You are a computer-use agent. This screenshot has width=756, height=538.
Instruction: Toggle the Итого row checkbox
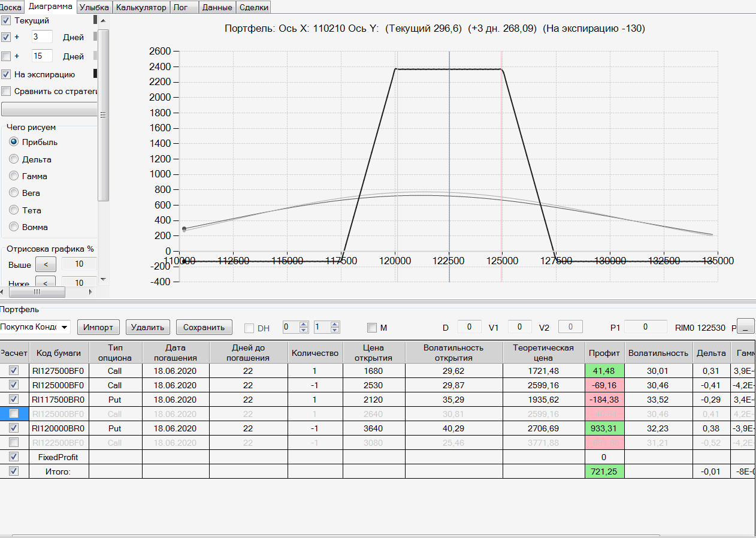click(x=14, y=471)
